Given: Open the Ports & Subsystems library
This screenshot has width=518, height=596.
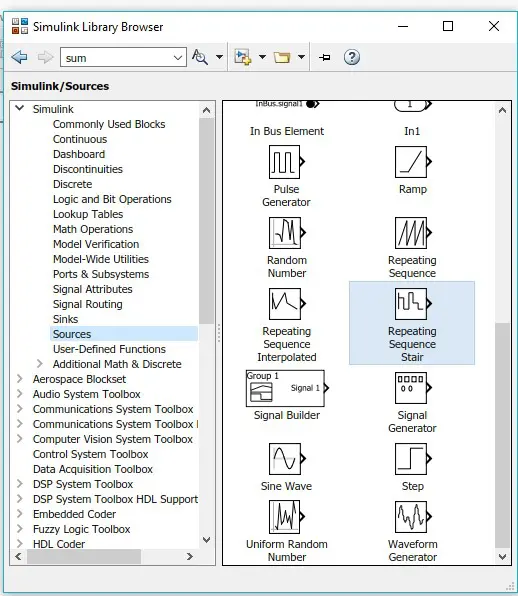Looking at the screenshot, I should [101, 274].
